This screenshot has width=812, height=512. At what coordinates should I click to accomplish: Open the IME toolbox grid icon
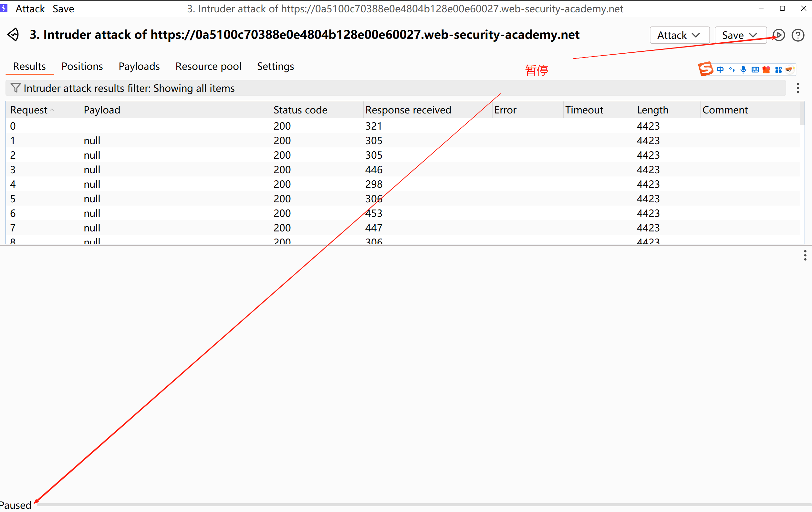click(778, 69)
